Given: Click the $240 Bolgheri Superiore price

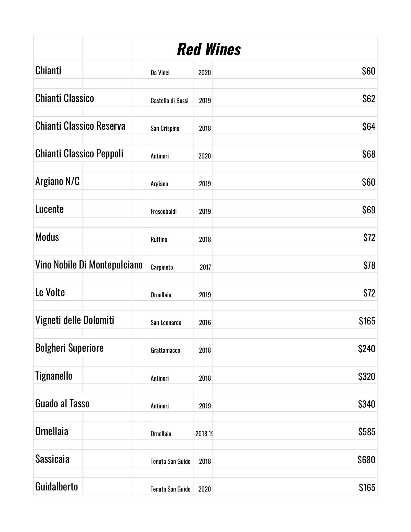Looking at the screenshot, I should coord(366,349).
